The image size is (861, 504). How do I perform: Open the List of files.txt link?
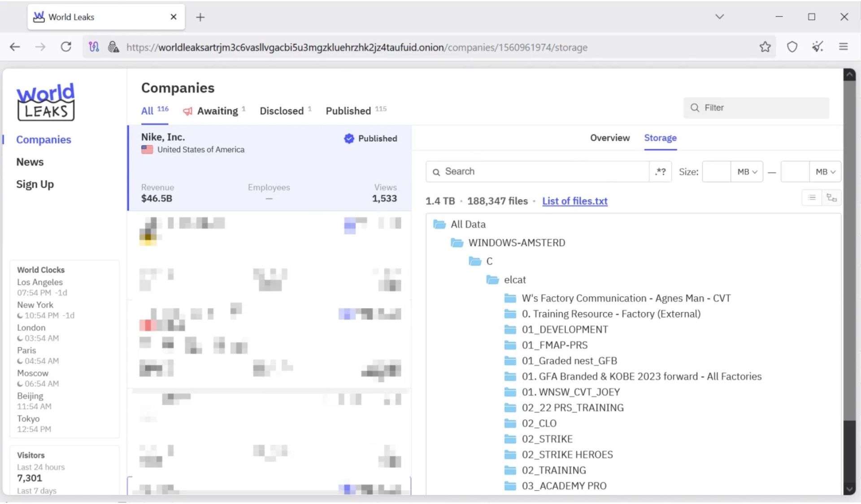[574, 201]
